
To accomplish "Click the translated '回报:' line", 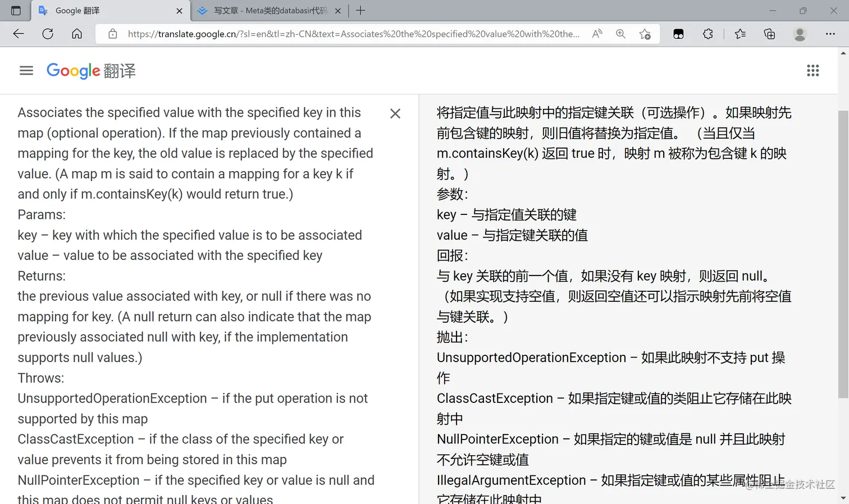I will 453,255.
